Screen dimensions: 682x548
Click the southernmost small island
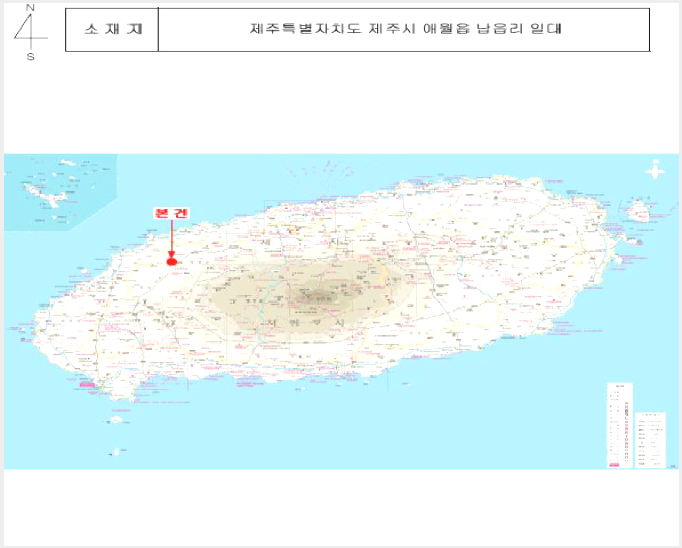(x=115, y=452)
